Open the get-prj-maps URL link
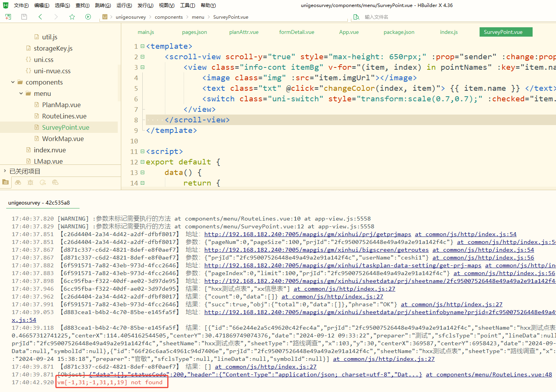 tap(343, 265)
